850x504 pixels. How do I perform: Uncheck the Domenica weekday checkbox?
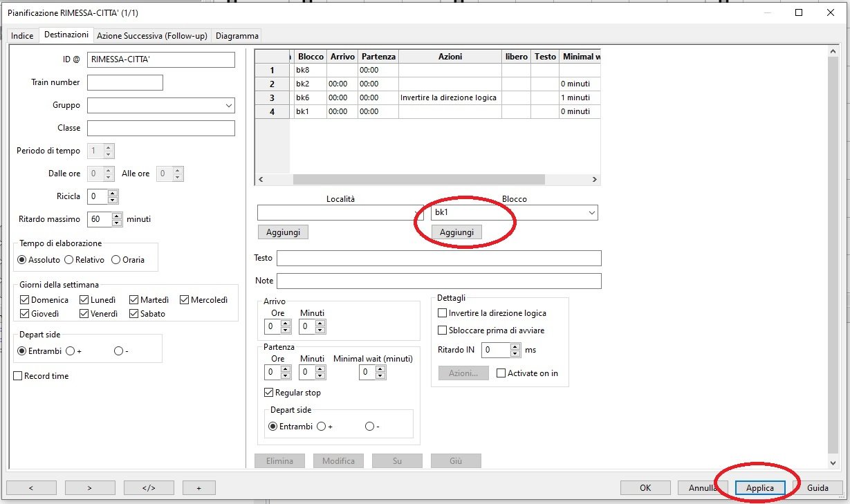click(x=25, y=300)
